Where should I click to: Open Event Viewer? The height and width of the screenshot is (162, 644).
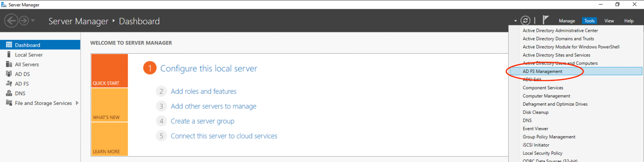[535, 129]
